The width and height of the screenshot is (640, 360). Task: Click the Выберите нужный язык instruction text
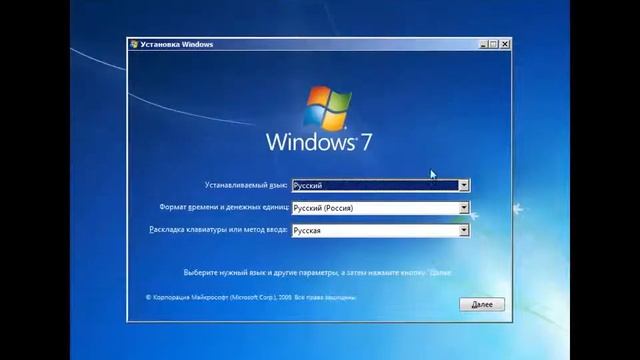point(318,272)
